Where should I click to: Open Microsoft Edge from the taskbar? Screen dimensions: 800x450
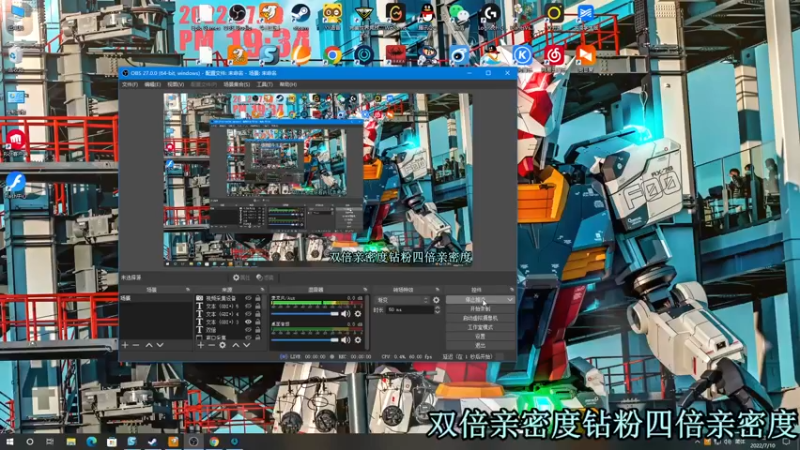click(x=91, y=442)
